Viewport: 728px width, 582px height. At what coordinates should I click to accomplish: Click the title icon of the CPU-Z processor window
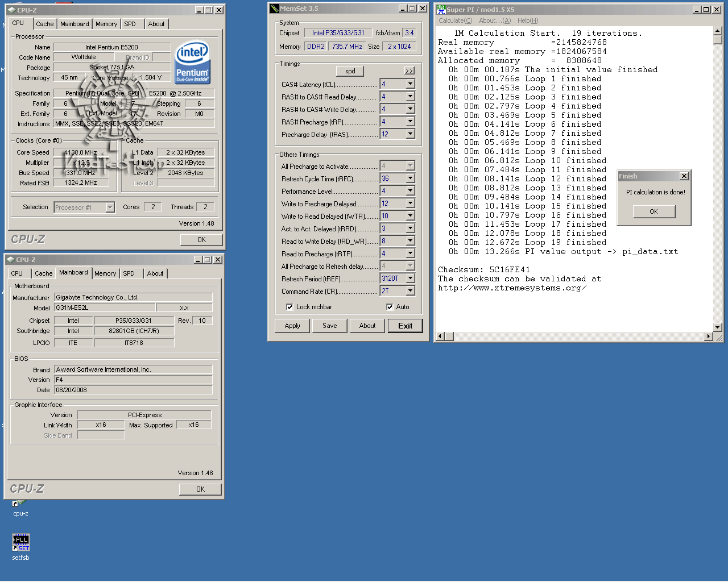point(11,10)
